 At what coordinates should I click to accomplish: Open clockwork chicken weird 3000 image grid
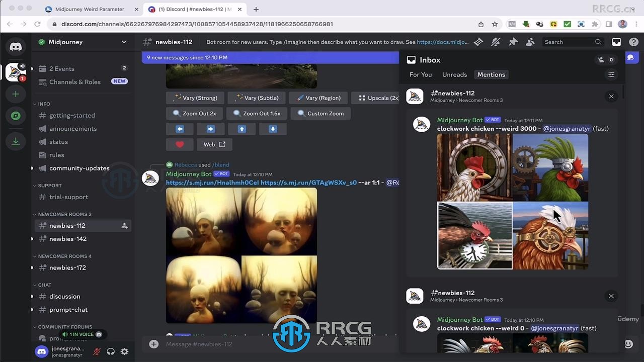(x=512, y=201)
